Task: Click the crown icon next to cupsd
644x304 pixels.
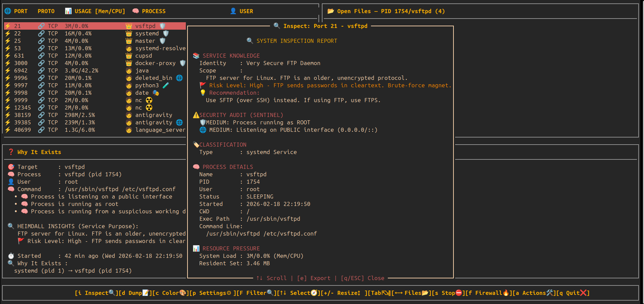Action: tap(129, 56)
